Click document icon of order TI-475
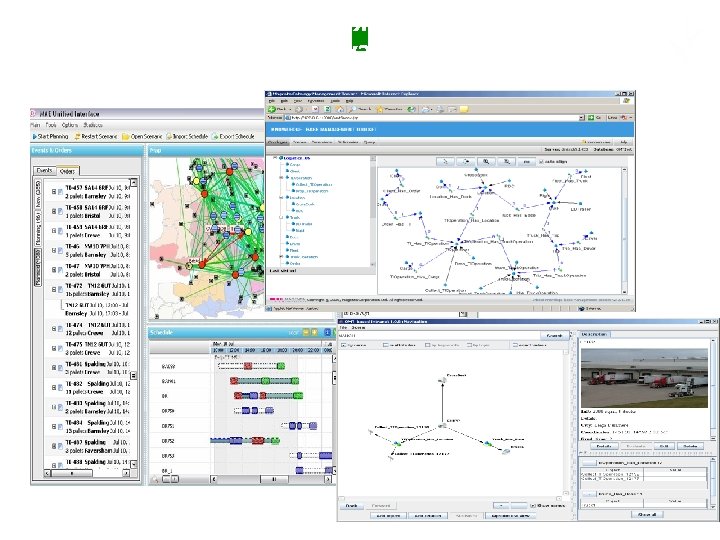This screenshot has height=540, width=720. [60, 349]
